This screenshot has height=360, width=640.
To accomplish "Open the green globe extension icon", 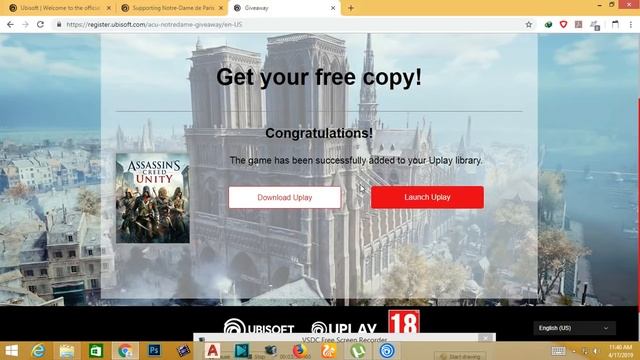I will click(x=548, y=24).
